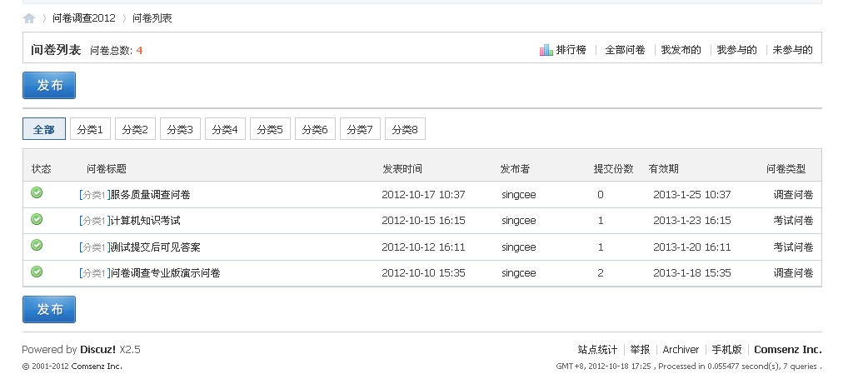Open the Archiver footer link

(x=681, y=350)
